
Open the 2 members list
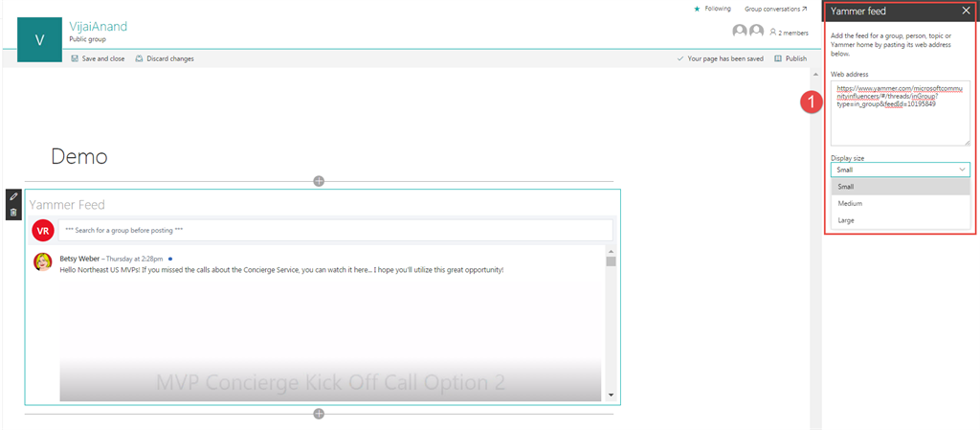[x=790, y=33]
